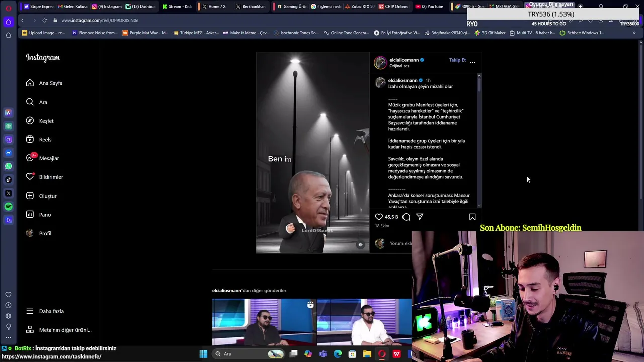Click Takip Et to follow elcialiosmann
This screenshot has height=362, width=644.
(x=457, y=60)
